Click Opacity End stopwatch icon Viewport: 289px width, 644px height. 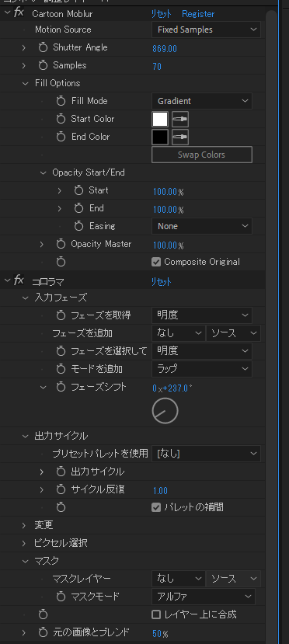[78, 208]
